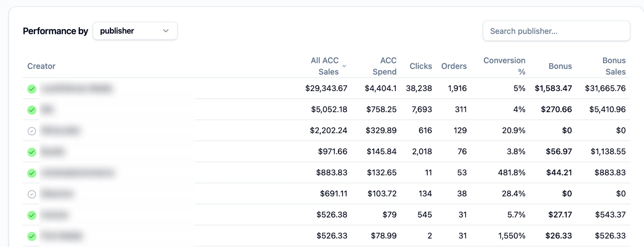This screenshot has height=247, width=644.
Task: Click green check icon in $526.33 row
Action: point(32,236)
